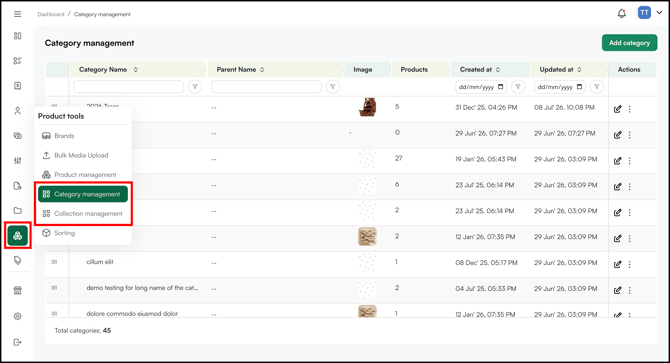Open the dashboard icon in sidebar
Image resolution: width=670 pixels, height=363 pixels.
tap(18, 36)
